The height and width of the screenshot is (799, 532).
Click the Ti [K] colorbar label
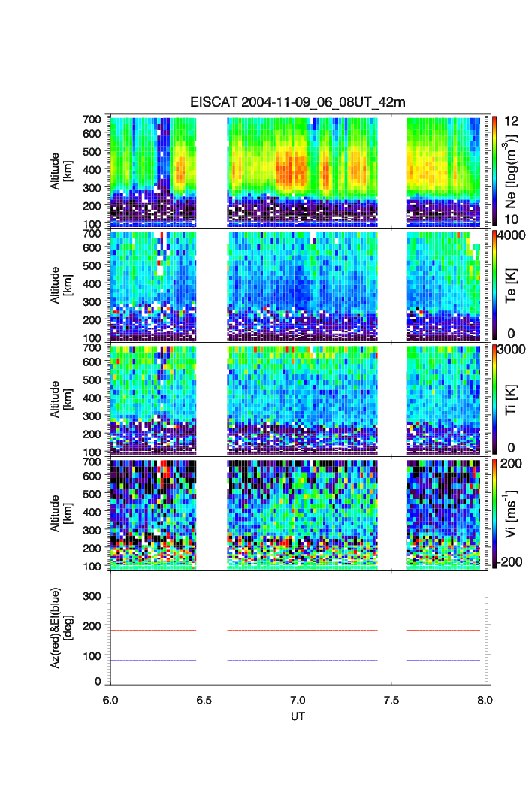(514, 399)
